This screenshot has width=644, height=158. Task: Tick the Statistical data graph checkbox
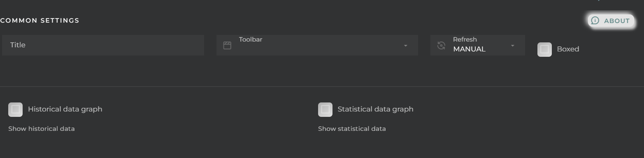point(325,109)
